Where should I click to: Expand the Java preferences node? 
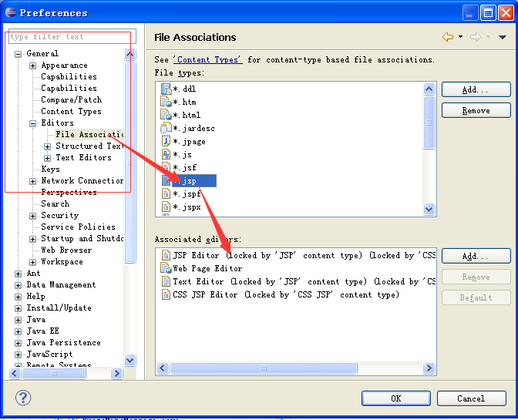(18, 320)
